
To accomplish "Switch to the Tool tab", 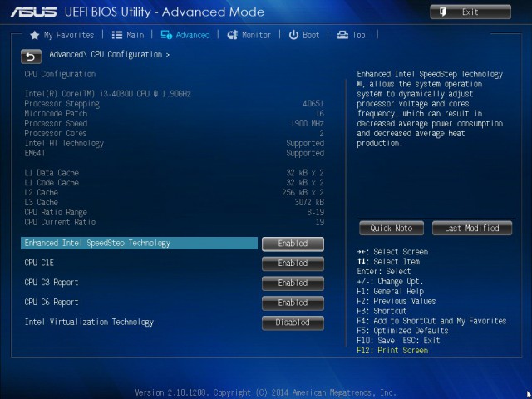I will pyautogui.click(x=352, y=35).
